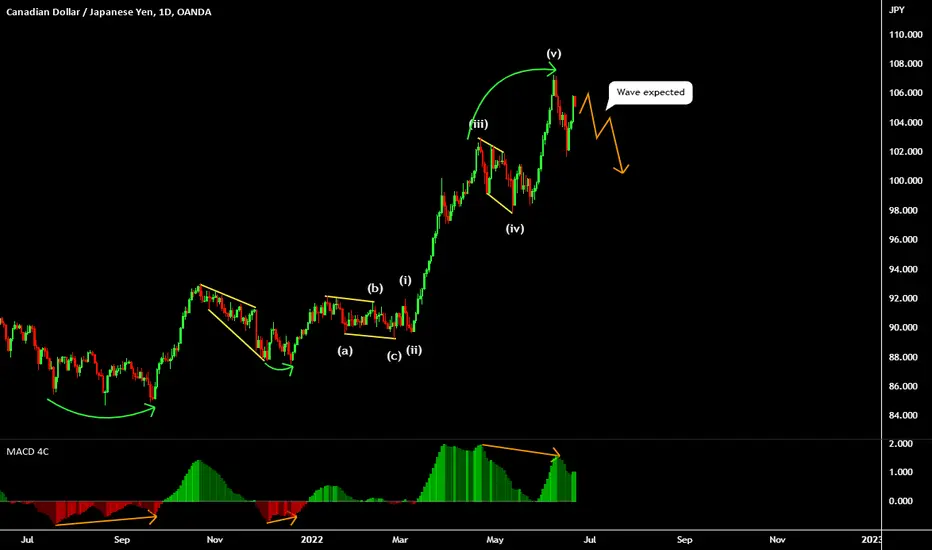Click the 'Nov' label before '2023' on the time axis
This screenshot has height=550, width=932.
(x=777, y=540)
